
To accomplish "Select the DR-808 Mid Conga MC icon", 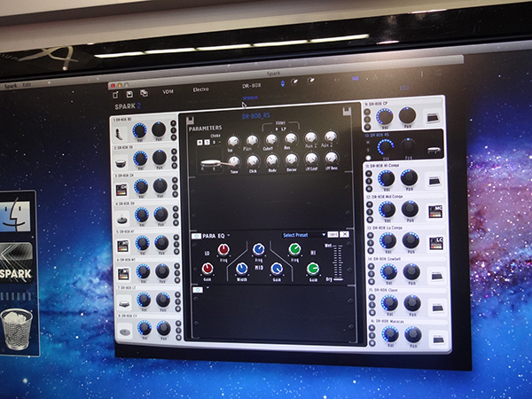I will point(435,211).
